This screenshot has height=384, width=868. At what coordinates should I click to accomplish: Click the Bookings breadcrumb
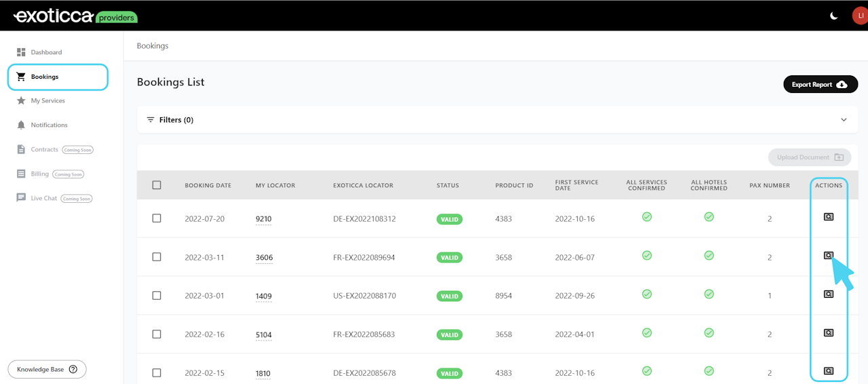pyautogui.click(x=153, y=46)
